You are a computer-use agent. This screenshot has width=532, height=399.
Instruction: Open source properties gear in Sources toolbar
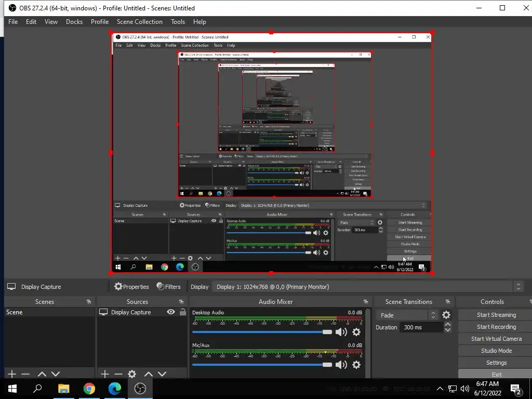pos(132,374)
